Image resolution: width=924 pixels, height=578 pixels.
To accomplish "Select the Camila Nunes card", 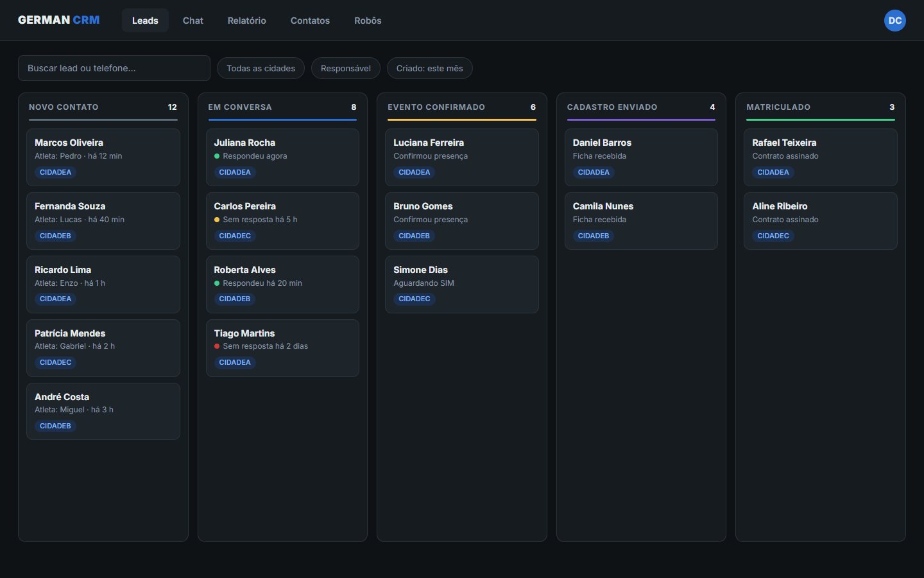I will [x=641, y=221].
